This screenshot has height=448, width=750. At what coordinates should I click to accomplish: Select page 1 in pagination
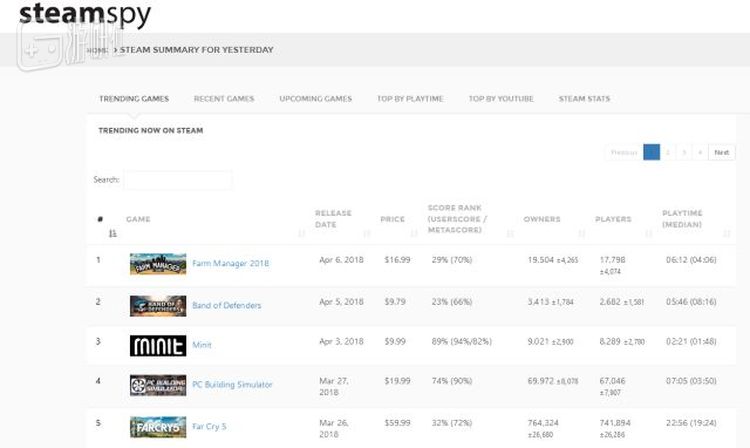(651, 152)
